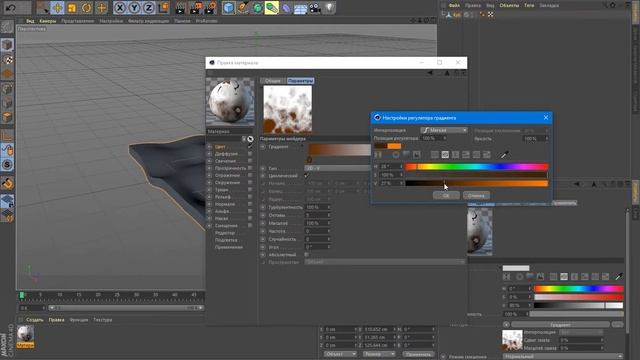
Task: Open the Пространство dropdown
Action: [384, 262]
